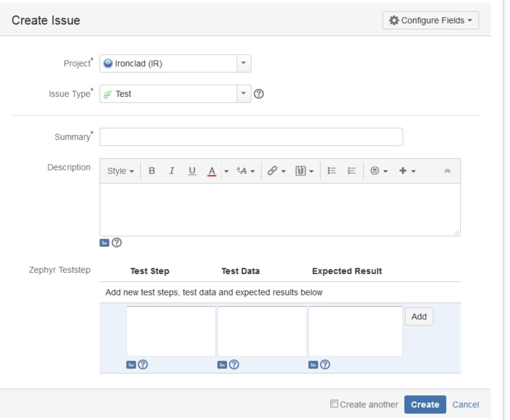Click the Expected Result column header

347,271
